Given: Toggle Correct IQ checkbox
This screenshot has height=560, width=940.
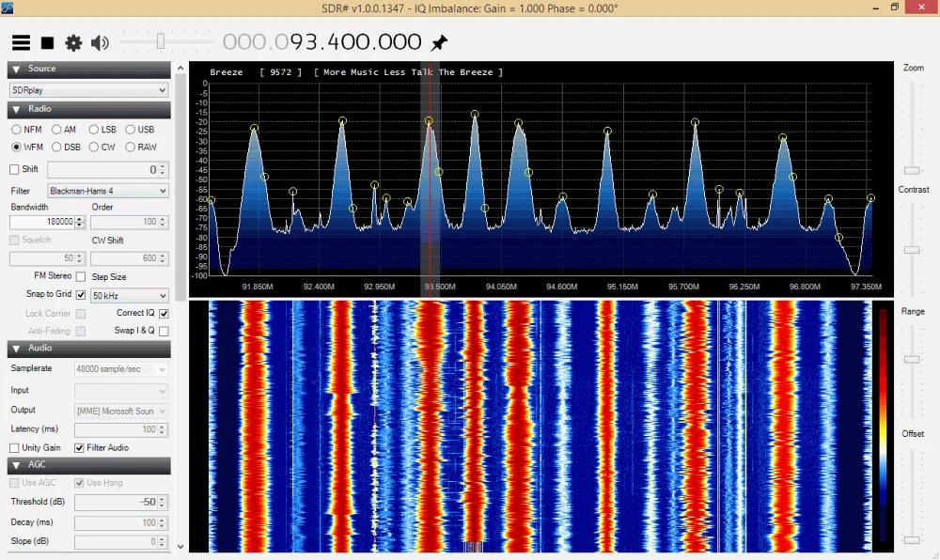Looking at the screenshot, I should [164, 313].
